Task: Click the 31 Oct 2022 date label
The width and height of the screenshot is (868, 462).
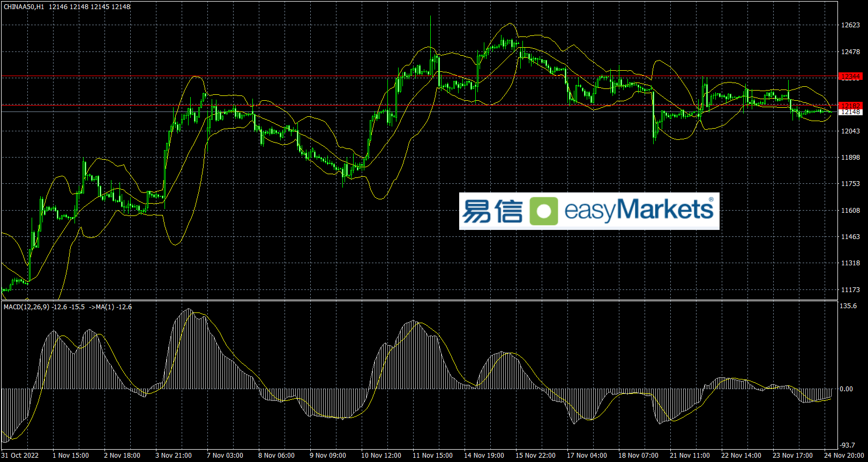Action: pyautogui.click(x=20, y=456)
